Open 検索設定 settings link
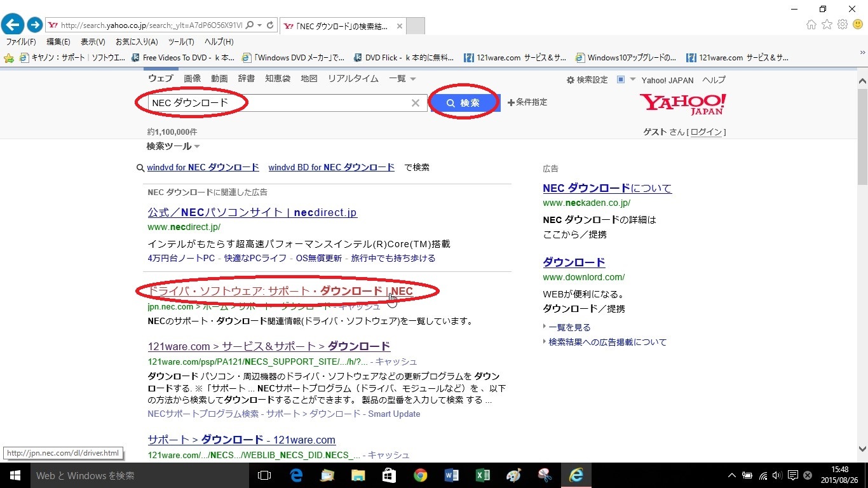Viewport: 868px width, 488px height. 587,80
